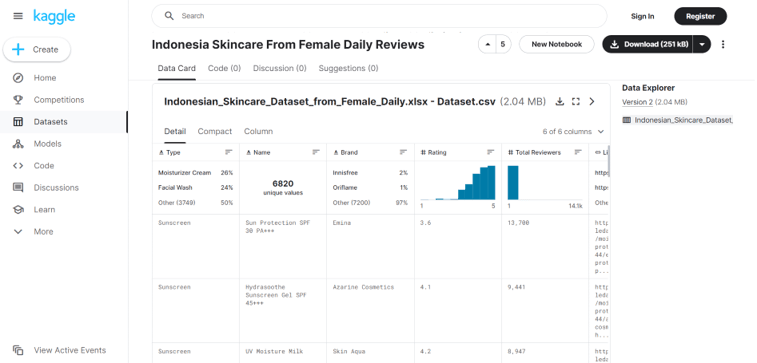Click the Code brackets icon
Screen dimensions: 757x363
pyautogui.click(x=18, y=166)
